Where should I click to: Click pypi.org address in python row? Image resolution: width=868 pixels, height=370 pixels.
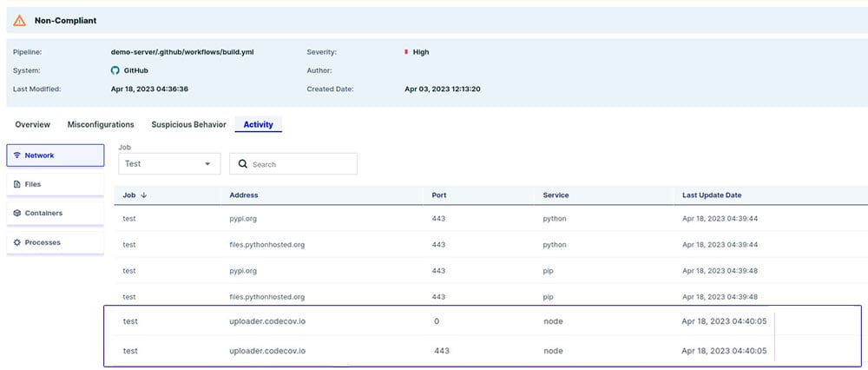pyautogui.click(x=243, y=219)
